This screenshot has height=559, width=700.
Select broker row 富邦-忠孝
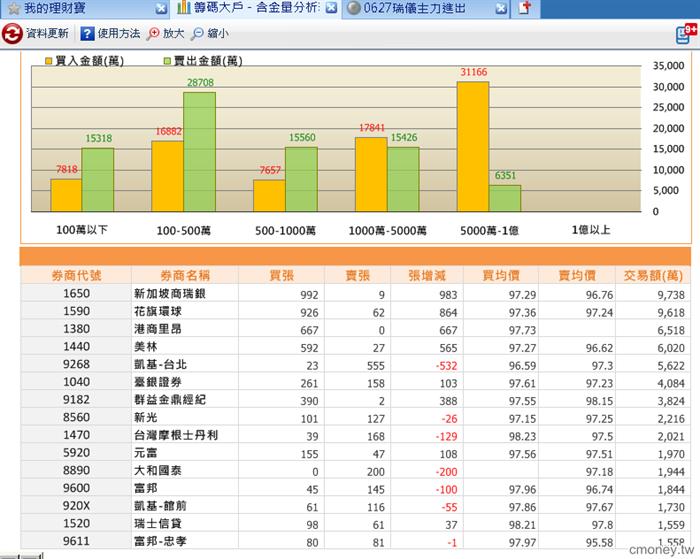(355, 541)
